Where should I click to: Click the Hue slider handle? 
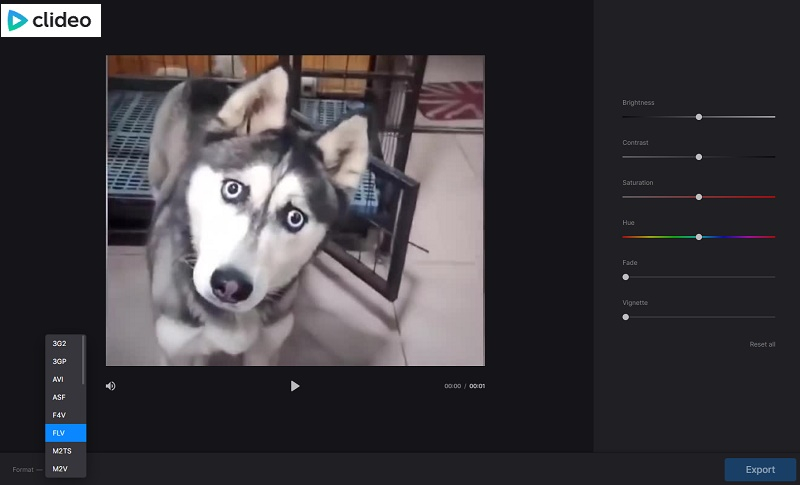tap(699, 237)
